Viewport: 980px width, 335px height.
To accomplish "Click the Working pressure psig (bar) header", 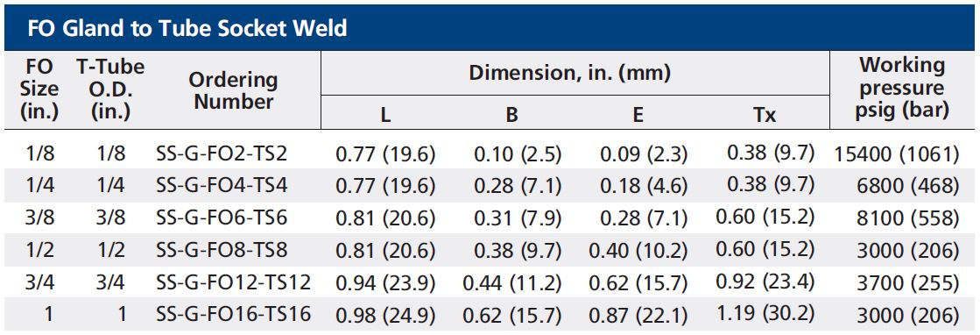I will click(x=902, y=89).
